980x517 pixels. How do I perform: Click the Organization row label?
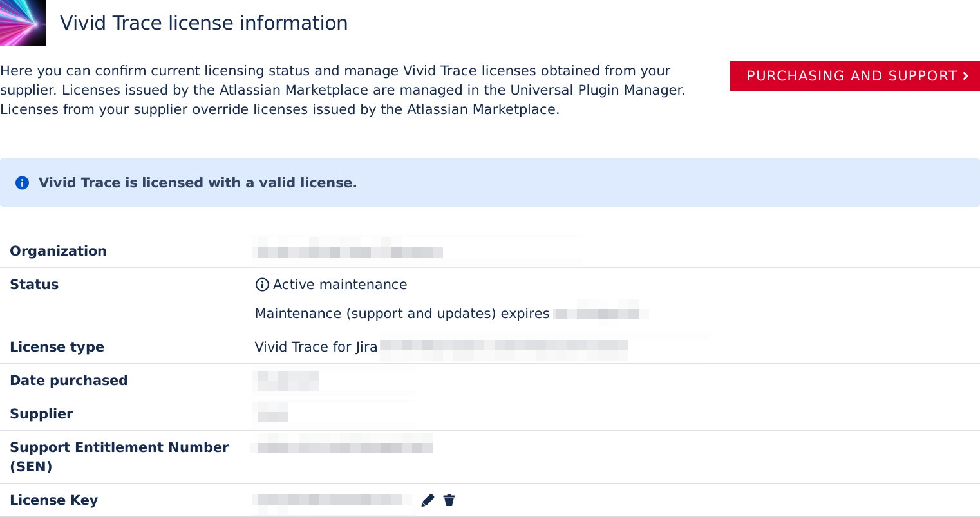coord(58,251)
